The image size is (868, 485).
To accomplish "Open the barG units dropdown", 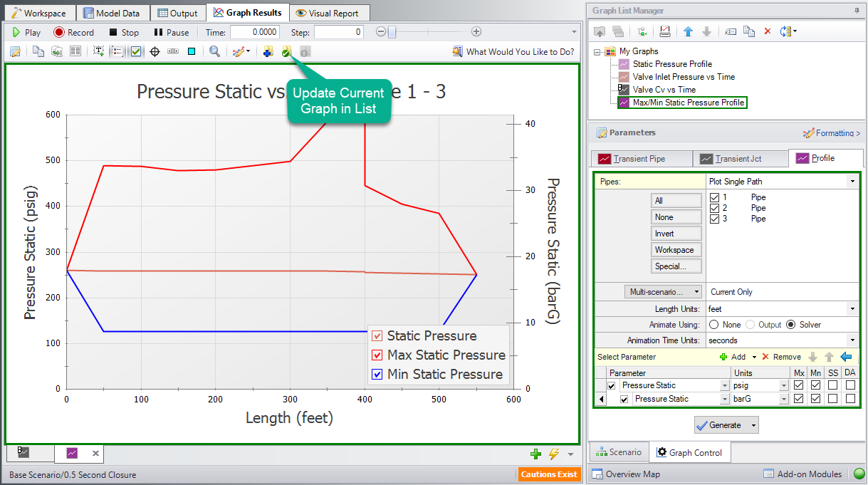I will click(x=784, y=399).
